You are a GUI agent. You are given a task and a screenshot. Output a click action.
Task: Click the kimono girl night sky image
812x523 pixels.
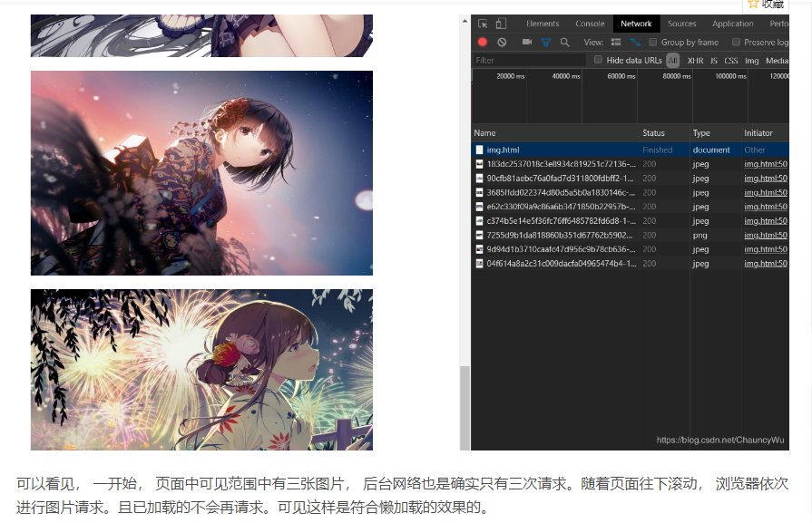click(x=201, y=173)
